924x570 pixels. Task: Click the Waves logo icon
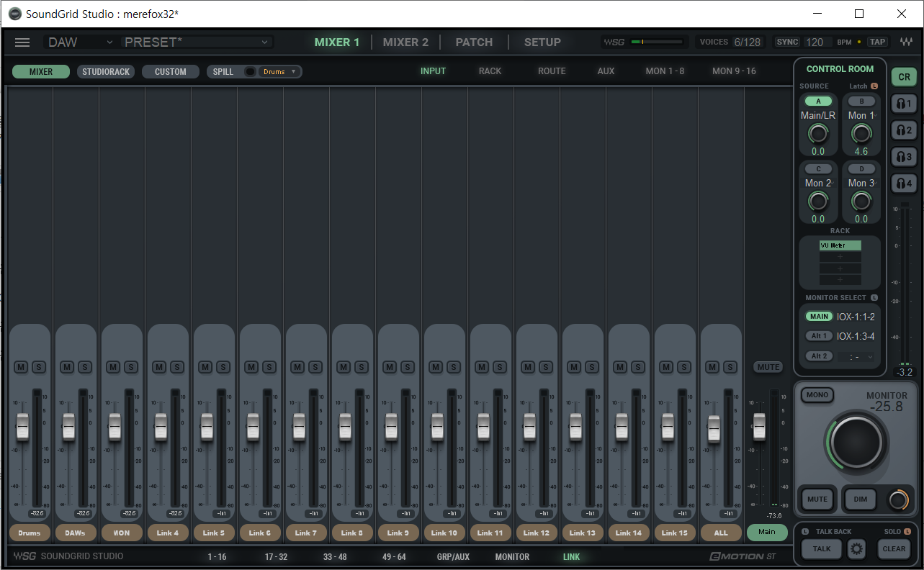[x=907, y=42]
